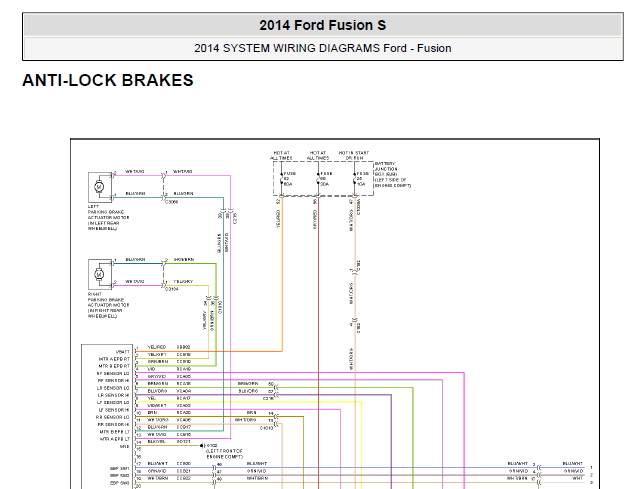The width and height of the screenshot is (631, 489).
Task: Select the RR SENSOR HI pin label
Action: (x=113, y=424)
